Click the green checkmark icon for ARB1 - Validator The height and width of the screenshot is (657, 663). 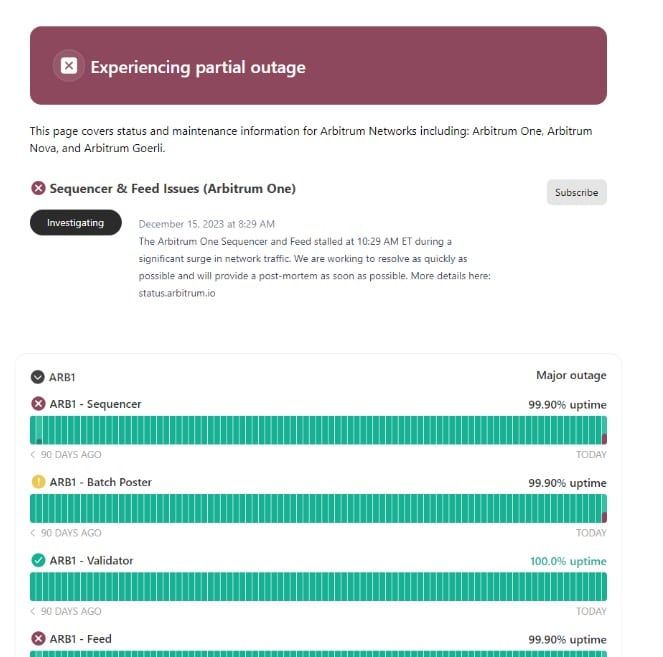pos(38,560)
